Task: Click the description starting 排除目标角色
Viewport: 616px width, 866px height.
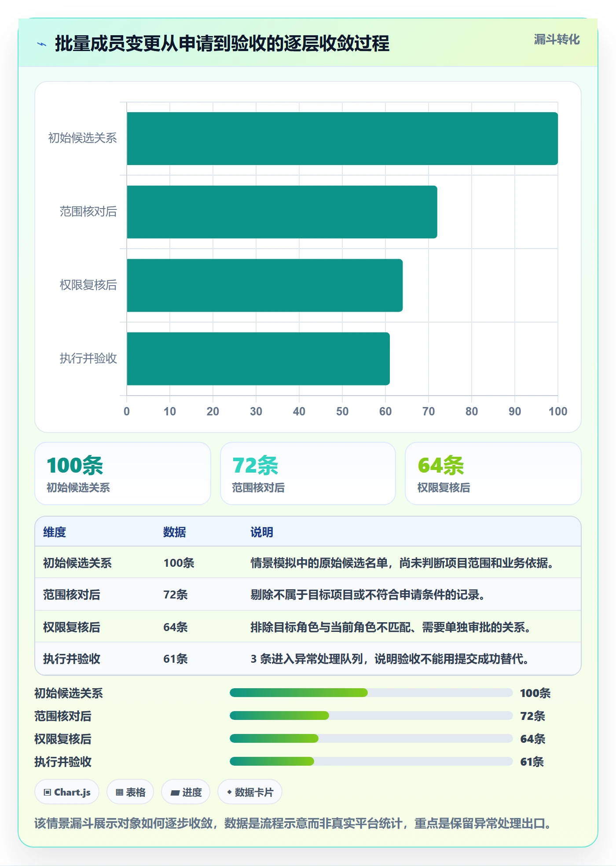Action: click(x=391, y=627)
